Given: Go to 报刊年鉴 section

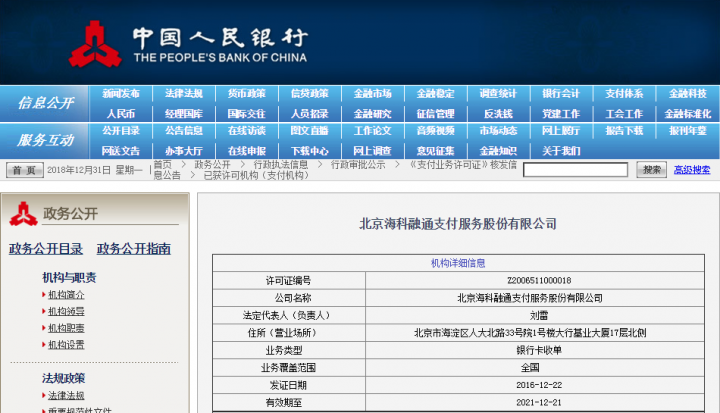Looking at the screenshot, I should (x=687, y=131).
